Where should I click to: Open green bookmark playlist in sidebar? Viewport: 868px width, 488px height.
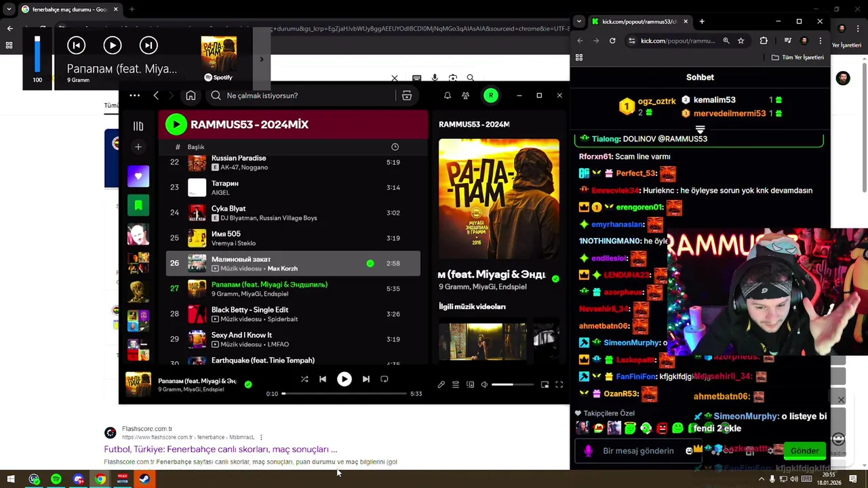(x=138, y=205)
